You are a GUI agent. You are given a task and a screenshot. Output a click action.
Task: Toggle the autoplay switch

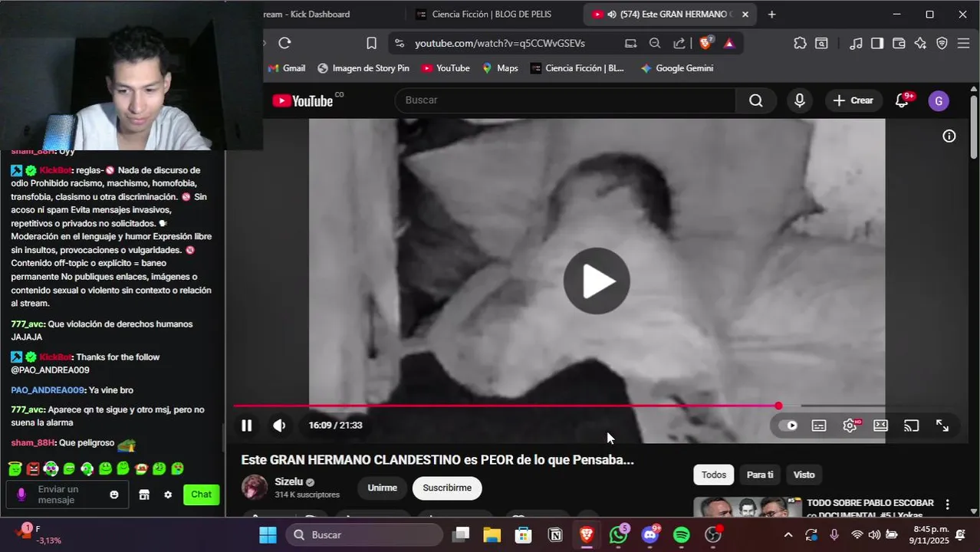click(x=788, y=426)
